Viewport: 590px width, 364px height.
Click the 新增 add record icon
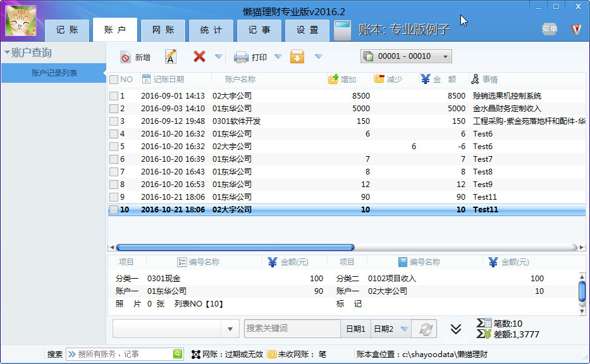pos(125,57)
